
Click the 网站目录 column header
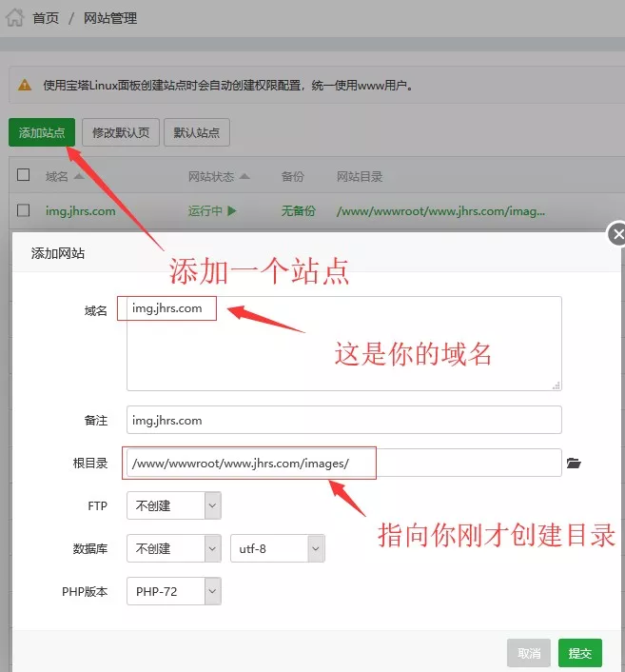click(360, 176)
